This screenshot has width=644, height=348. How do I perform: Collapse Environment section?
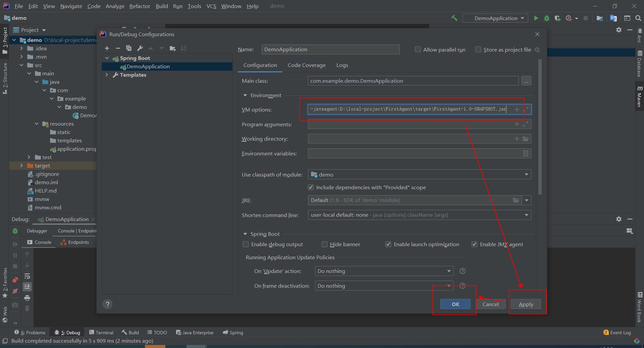click(245, 95)
